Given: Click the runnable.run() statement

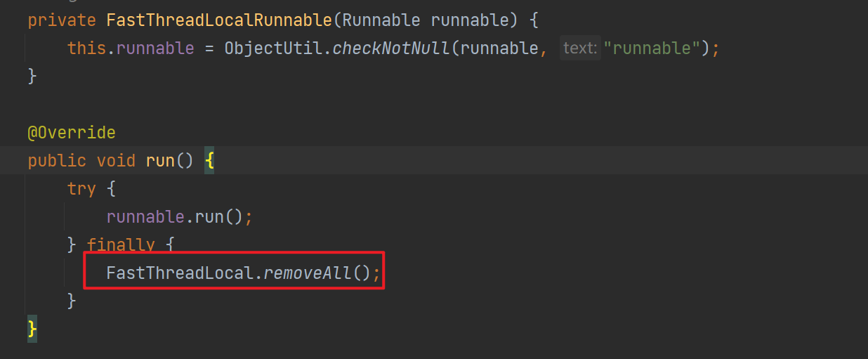Looking at the screenshot, I should (179, 217).
